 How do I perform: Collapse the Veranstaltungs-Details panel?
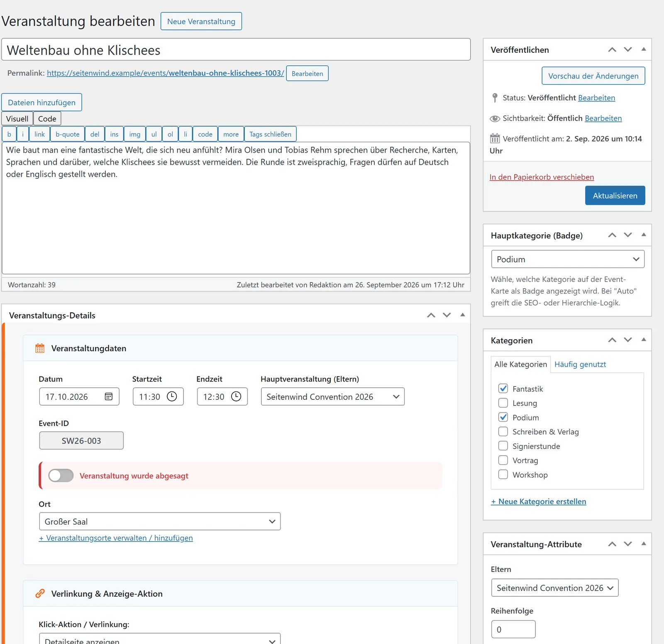463,315
